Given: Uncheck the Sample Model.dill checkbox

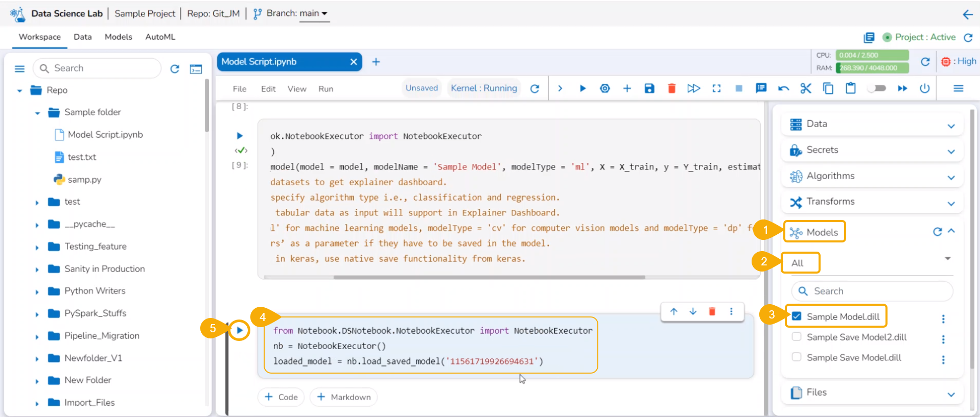Looking at the screenshot, I should tap(797, 316).
